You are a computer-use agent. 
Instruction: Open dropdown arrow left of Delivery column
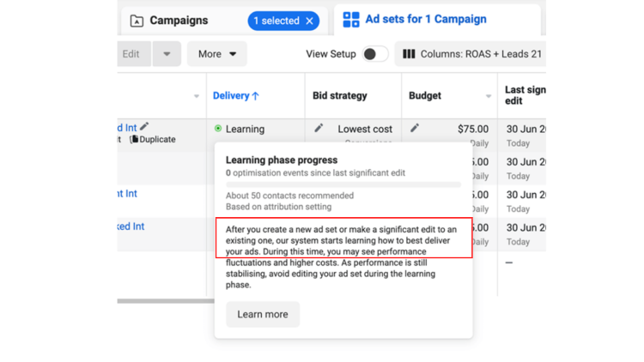coord(197,96)
